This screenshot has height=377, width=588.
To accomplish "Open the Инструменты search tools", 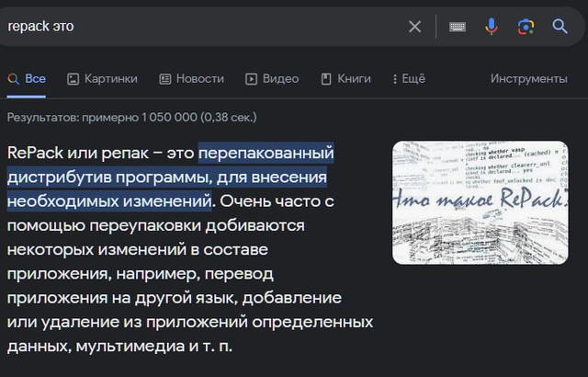I will (x=528, y=79).
